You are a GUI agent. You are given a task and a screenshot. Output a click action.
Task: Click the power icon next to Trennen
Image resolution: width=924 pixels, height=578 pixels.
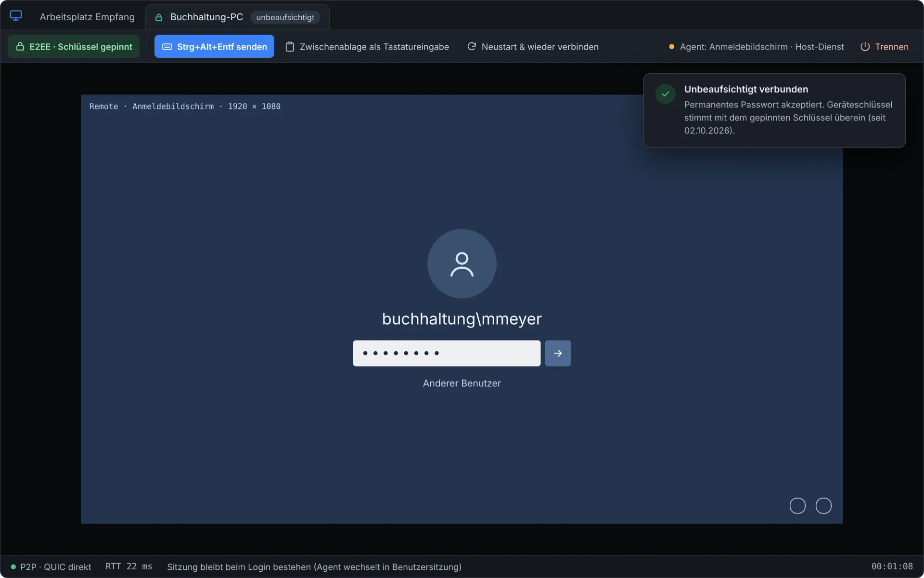coord(865,47)
